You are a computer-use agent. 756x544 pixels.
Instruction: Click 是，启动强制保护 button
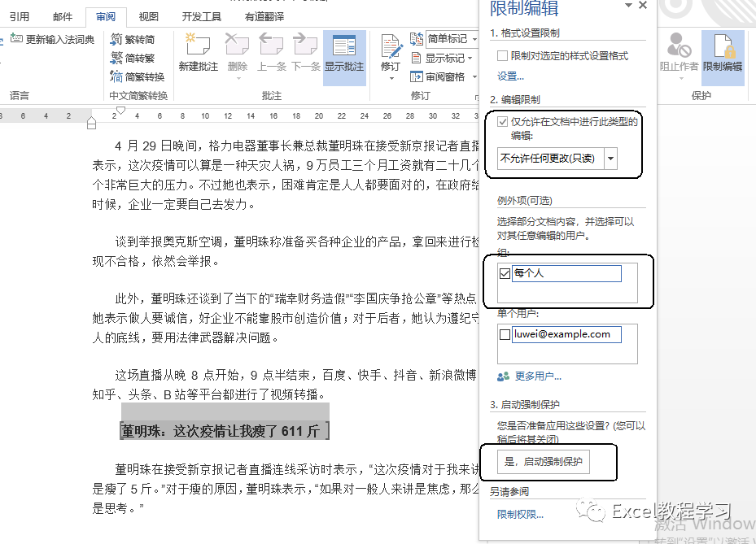544,462
